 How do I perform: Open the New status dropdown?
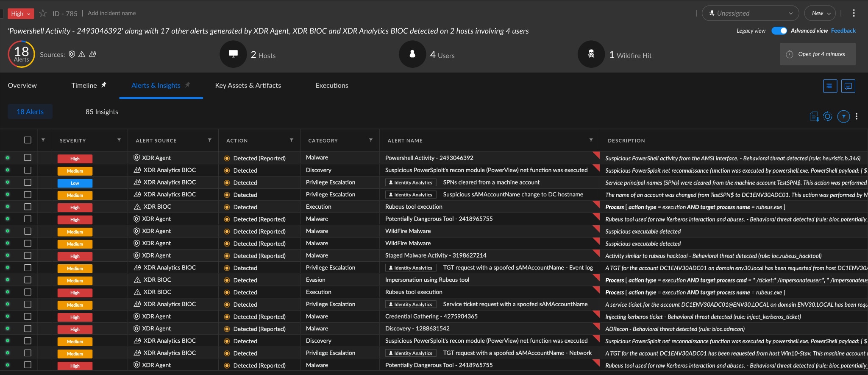[820, 13]
